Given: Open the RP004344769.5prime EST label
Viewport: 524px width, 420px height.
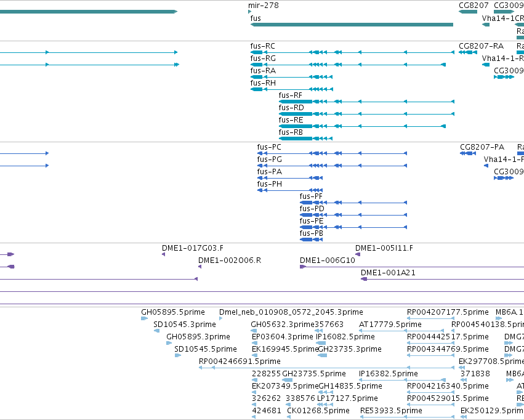Looking at the screenshot, I should pos(448,350).
